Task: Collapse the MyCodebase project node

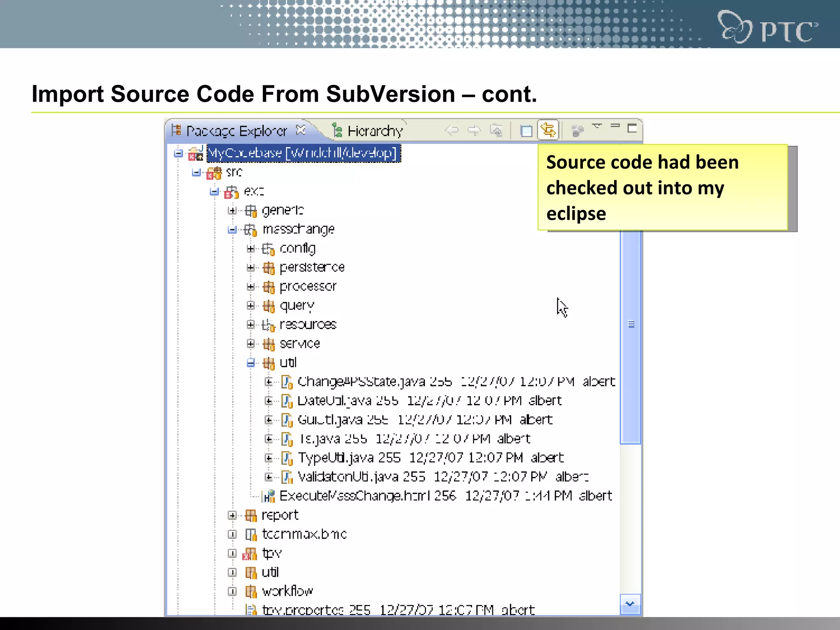Action: click(178, 153)
